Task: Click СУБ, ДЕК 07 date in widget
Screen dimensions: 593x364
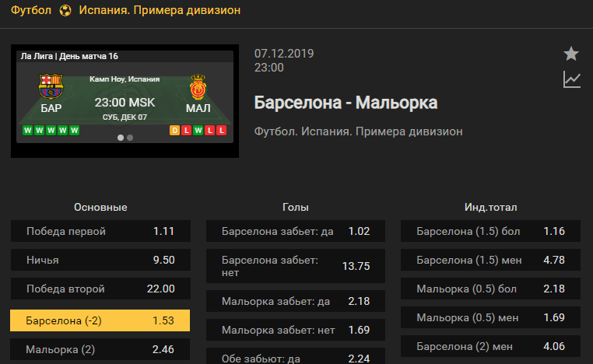Action: pos(125,117)
